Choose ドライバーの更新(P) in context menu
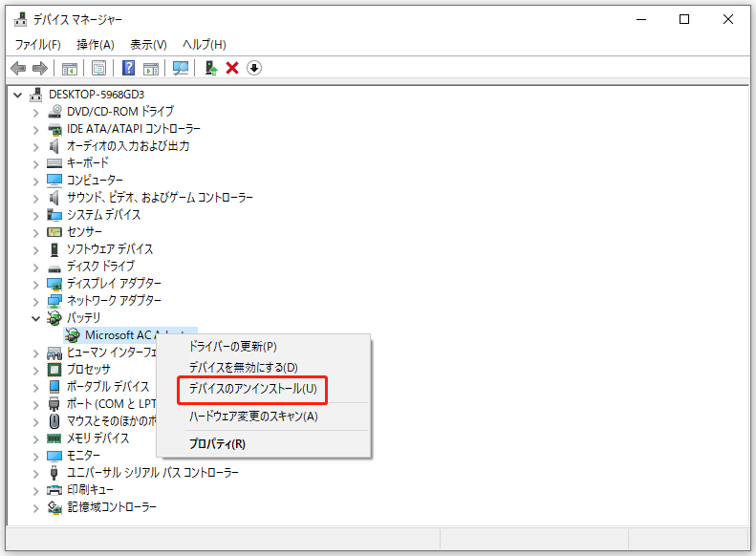Viewport: 756px width, 556px height. tap(232, 346)
